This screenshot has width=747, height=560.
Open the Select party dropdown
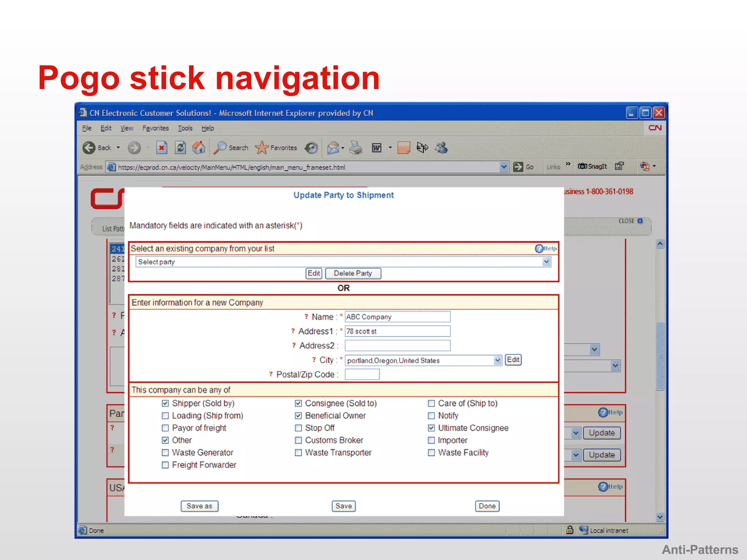(x=546, y=262)
